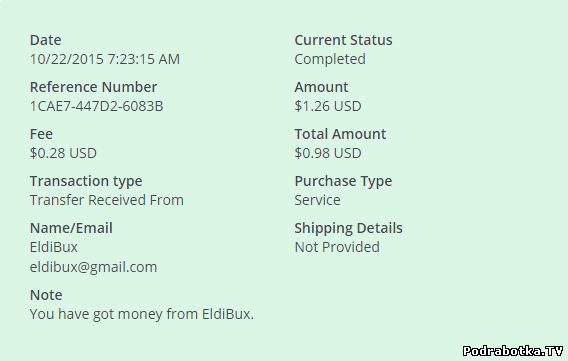Screen dimensions: 568x361
Task: Select the $0.98 USD total amount
Action: (328, 153)
